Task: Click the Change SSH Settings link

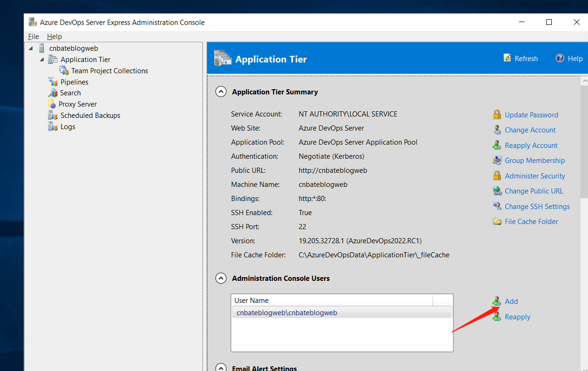Action: pyautogui.click(x=537, y=206)
